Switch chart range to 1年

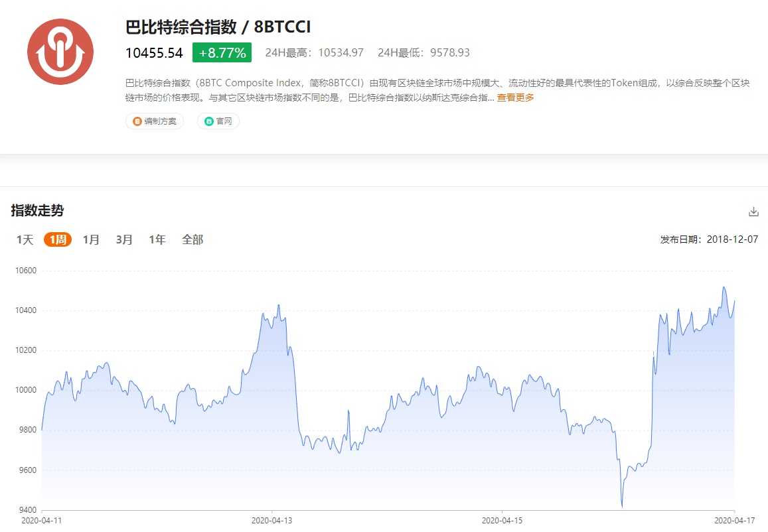157,239
